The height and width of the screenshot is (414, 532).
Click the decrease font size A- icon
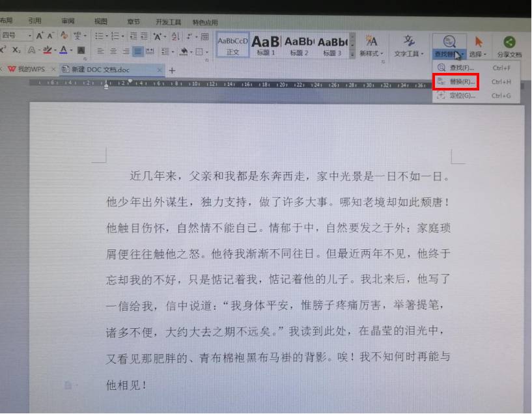pos(49,36)
